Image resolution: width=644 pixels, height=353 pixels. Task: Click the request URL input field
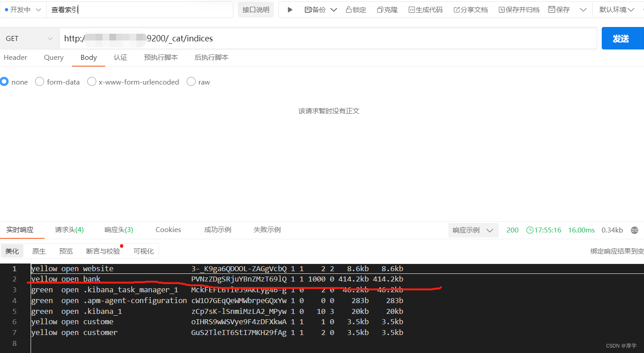(x=328, y=39)
